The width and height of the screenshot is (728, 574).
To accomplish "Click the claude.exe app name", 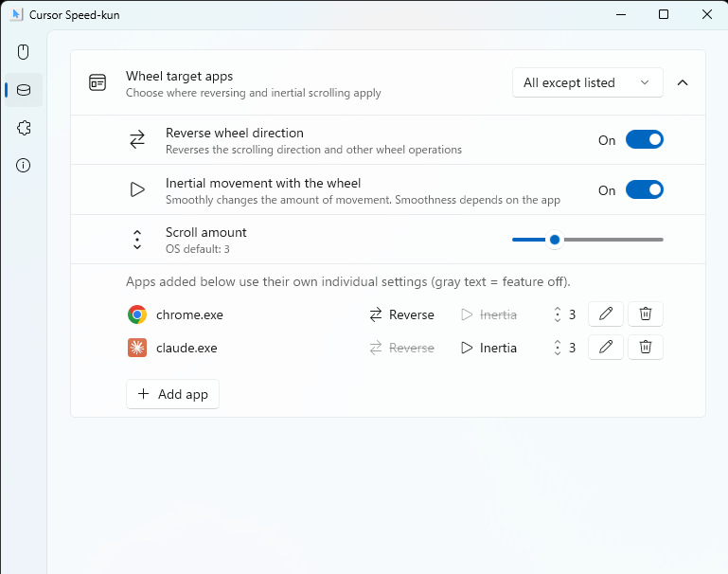I will (186, 348).
